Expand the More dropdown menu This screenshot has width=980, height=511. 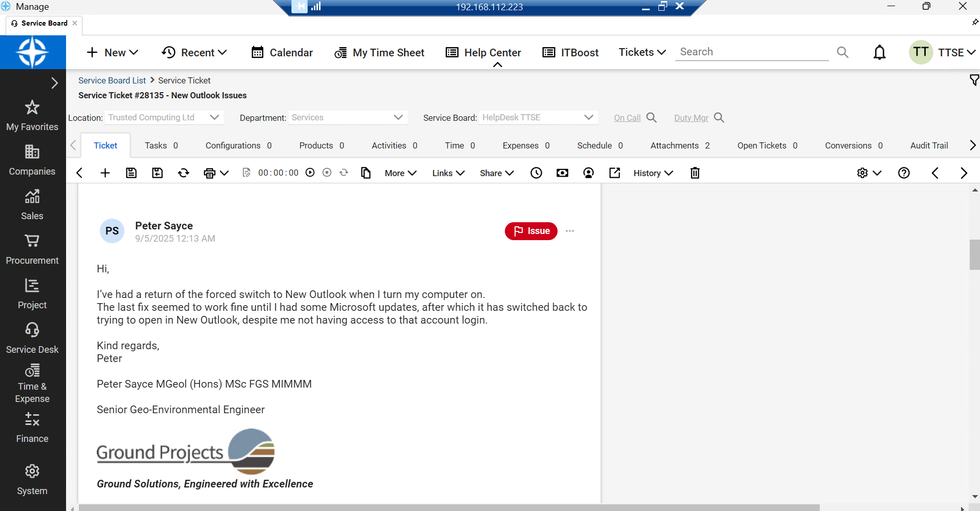click(400, 173)
